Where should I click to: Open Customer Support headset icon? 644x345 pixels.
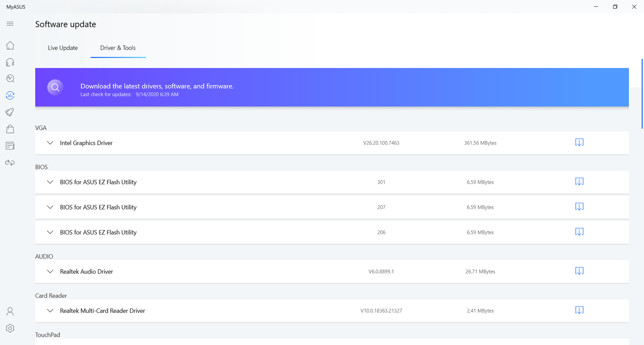10,62
